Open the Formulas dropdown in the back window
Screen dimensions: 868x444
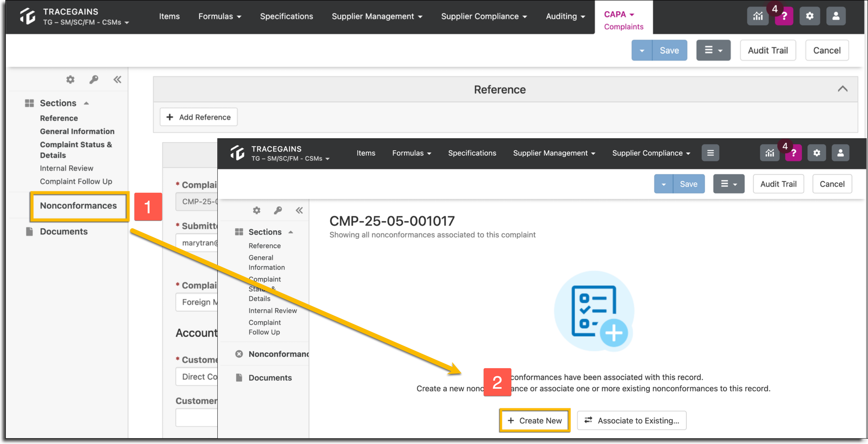click(x=220, y=16)
